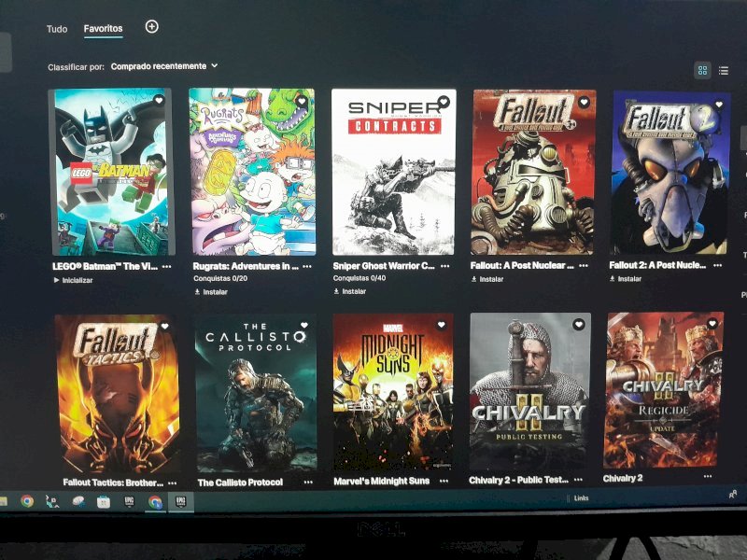
Task: Open the Fallout cover art
Action: pos(533,173)
